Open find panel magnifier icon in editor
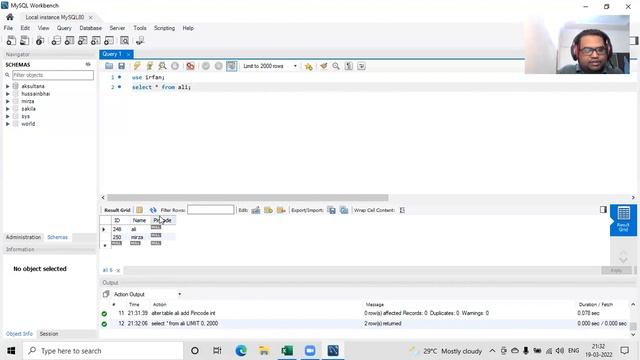Image resolution: width=640 pixels, height=360 pixels. click(x=336, y=66)
